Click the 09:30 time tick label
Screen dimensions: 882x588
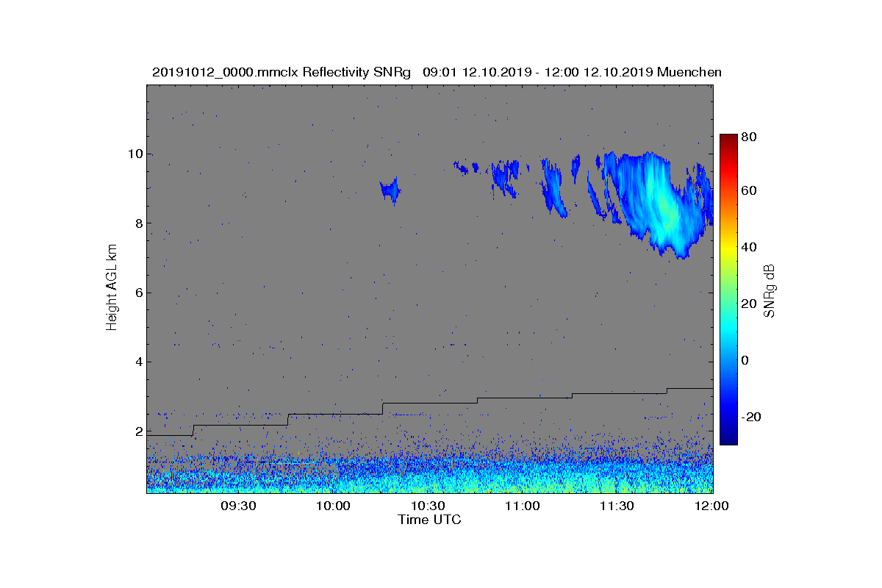pos(238,506)
